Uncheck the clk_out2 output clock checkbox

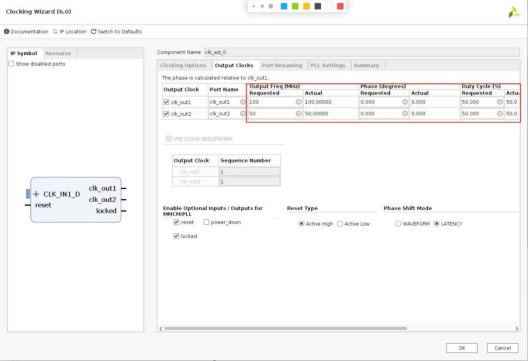pos(166,114)
